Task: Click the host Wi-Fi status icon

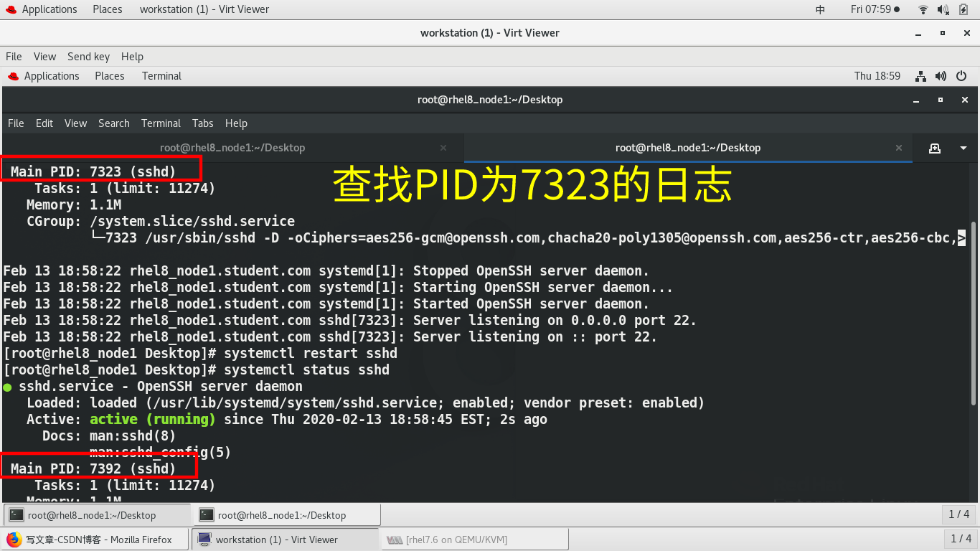Action: pyautogui.click(x=923, y=9)
